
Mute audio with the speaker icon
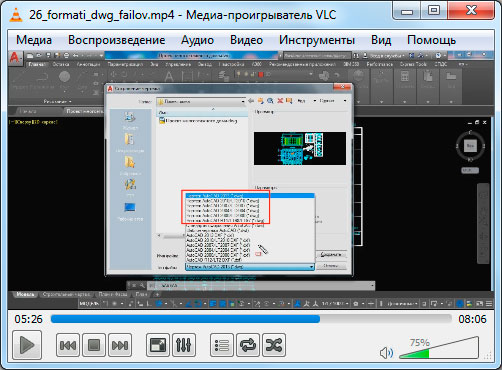click(x=386, y=353)
